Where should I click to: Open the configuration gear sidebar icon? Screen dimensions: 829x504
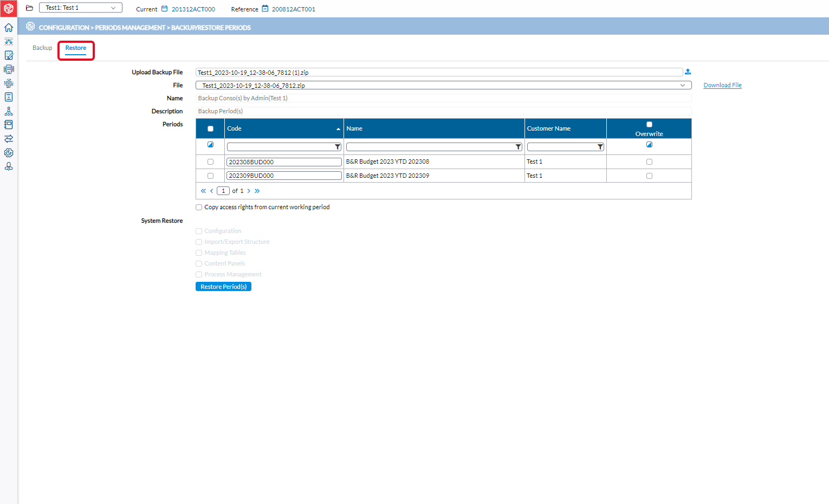tap(9, 153)
